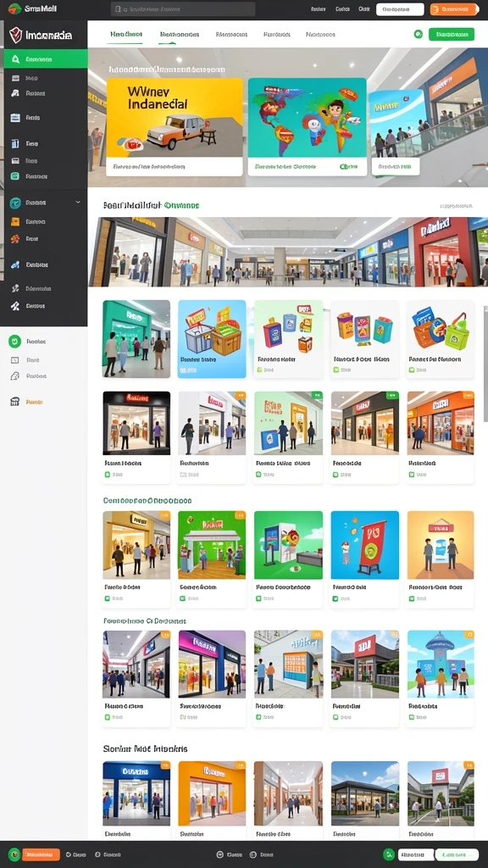Click the blue icon in the dark sidebar
Screen dimensions: 488x868
tap(15, 264)
